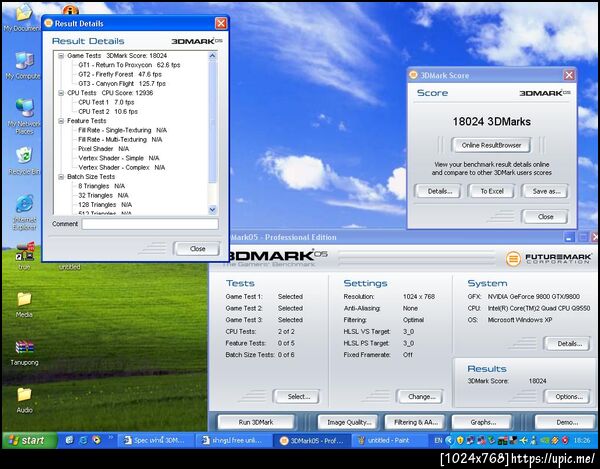Image resolution: width=600 pixels, height=469 pixels.
Task: Select Fill Rate - Multi-Texturing row
Action: 120,140
